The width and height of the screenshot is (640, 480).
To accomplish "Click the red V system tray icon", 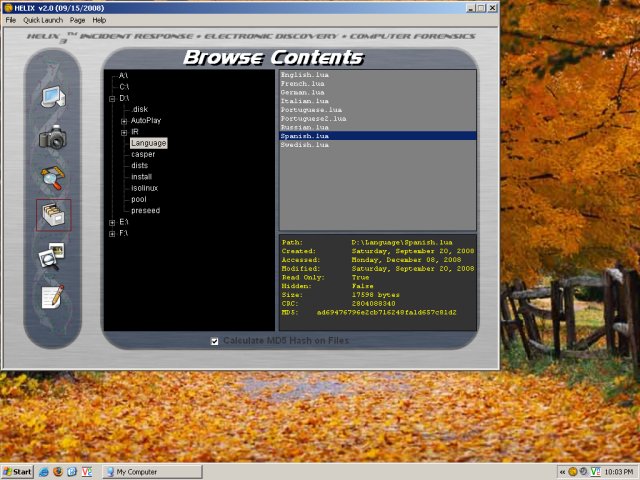I will tap(596, 472).
